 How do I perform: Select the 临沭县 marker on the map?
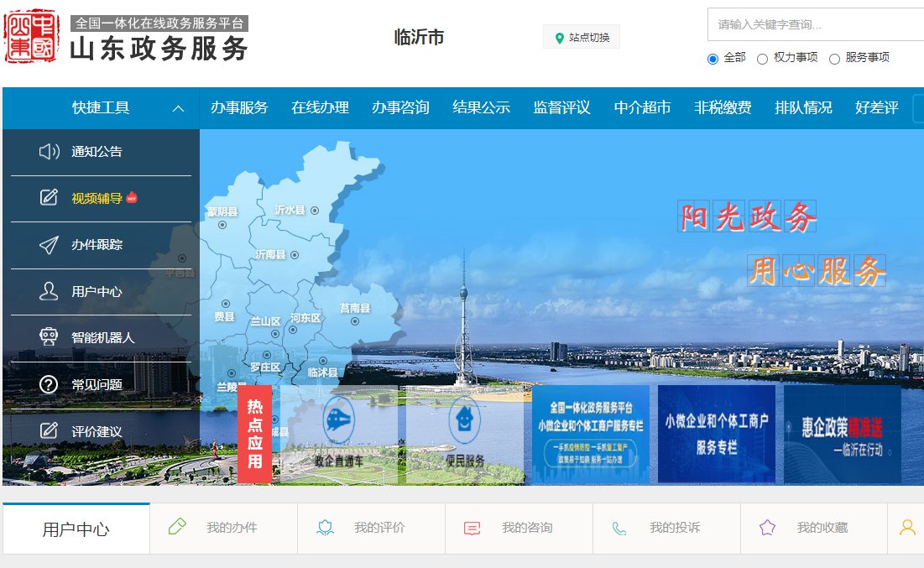pyautogui.click(x=323, y=360)
